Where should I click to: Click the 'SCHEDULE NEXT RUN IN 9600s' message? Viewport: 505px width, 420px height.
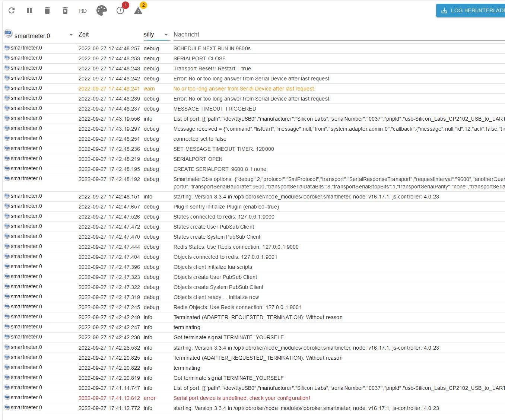coord(212,48)
